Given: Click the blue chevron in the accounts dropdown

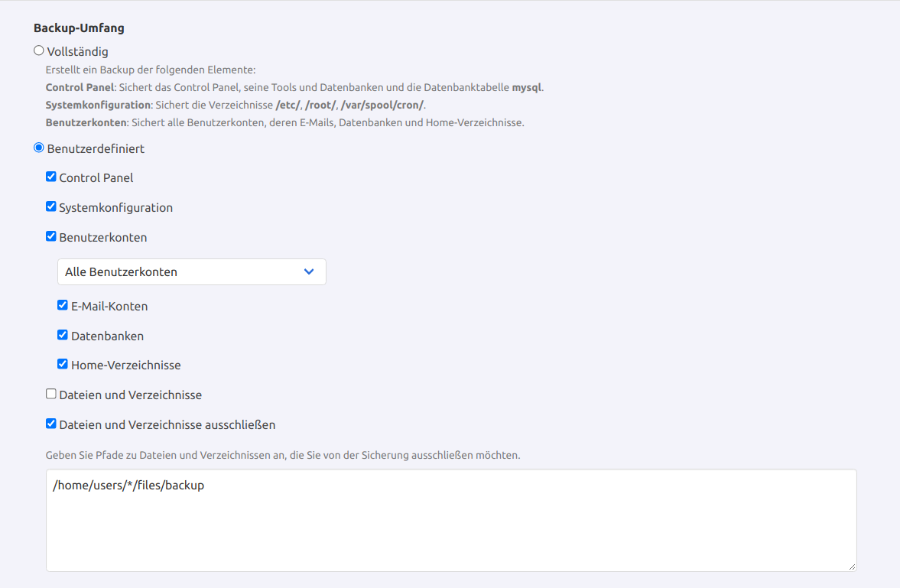Looking at the screenshot, I should [309, 271].
